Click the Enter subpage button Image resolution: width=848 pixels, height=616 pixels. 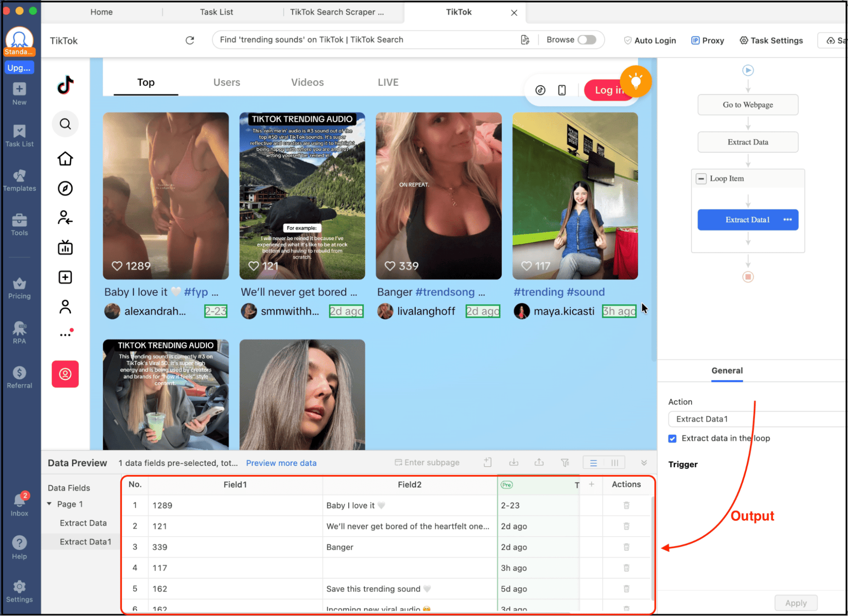(x=427, y=462)
